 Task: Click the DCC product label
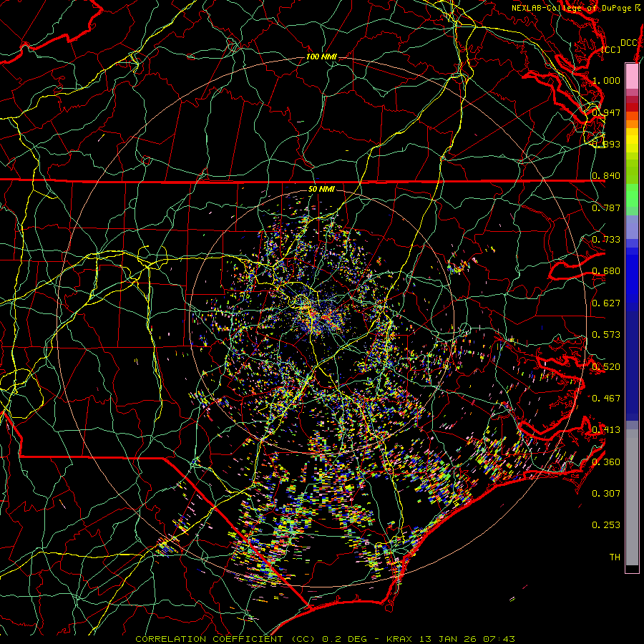click(x=628, y=43)
